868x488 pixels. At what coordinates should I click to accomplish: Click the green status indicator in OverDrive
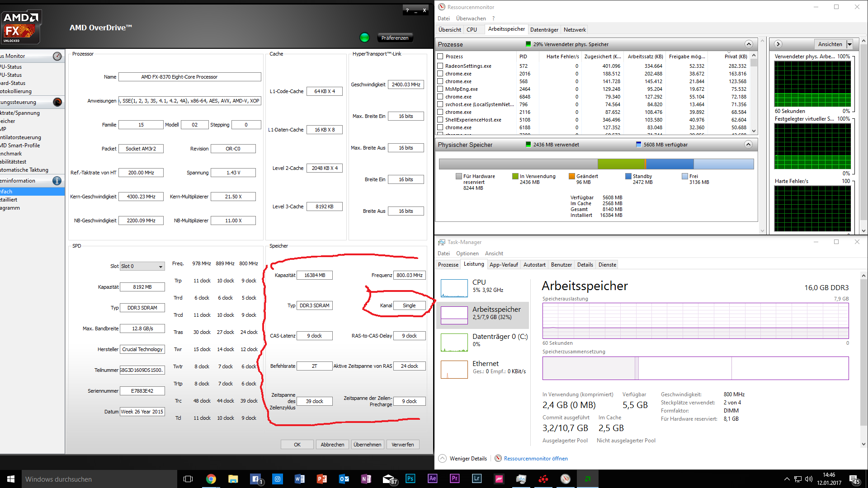tap(364, 38)
